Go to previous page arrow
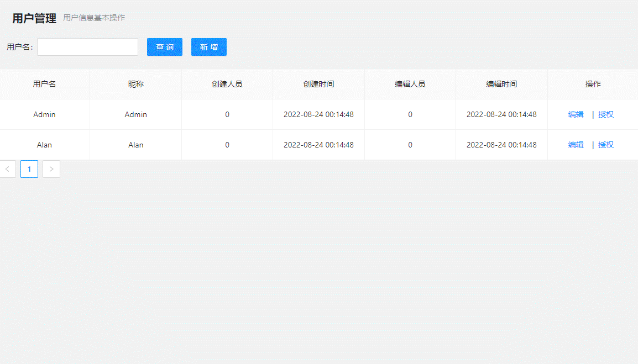Viewport: 638px width, 364px height. click(7, 169)
